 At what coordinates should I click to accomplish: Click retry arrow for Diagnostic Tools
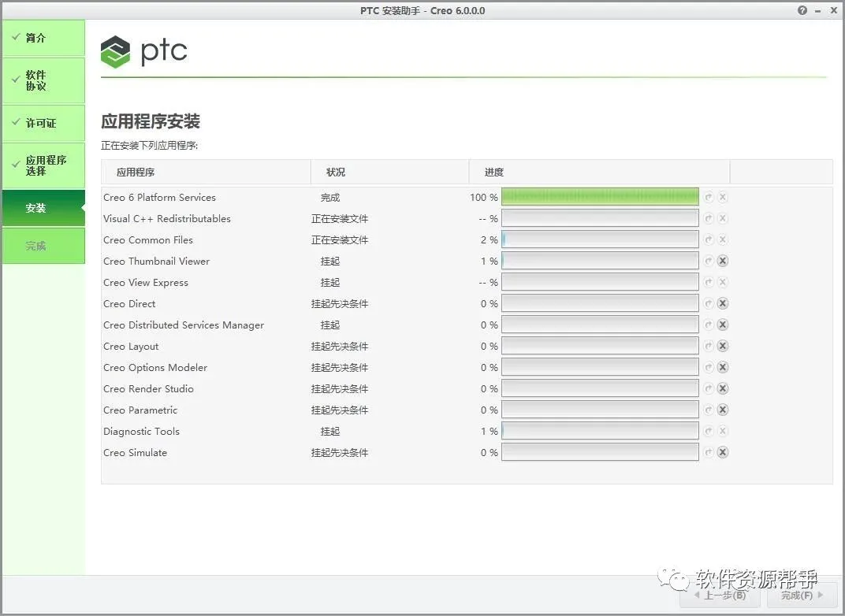(x=709, y=432)
